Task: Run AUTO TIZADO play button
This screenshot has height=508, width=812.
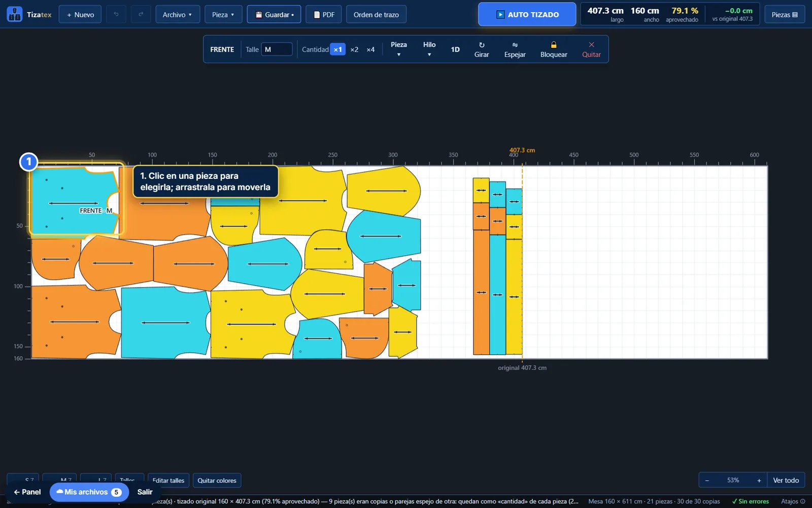Action: pos(527,14)
